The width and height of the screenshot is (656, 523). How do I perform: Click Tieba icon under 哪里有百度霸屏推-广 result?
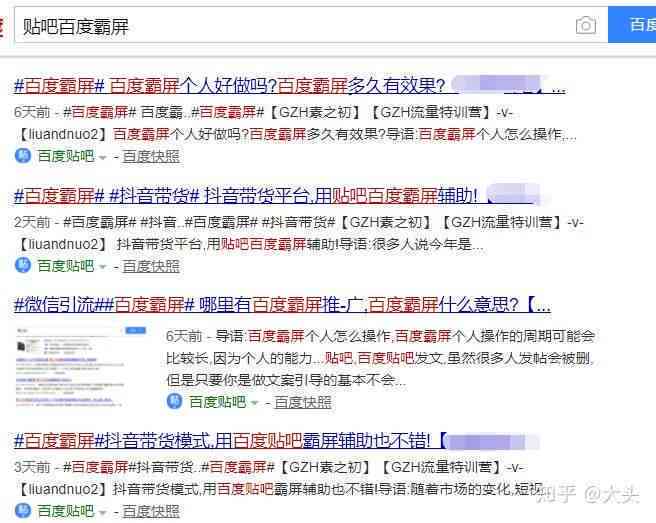[x=174, y=401]
